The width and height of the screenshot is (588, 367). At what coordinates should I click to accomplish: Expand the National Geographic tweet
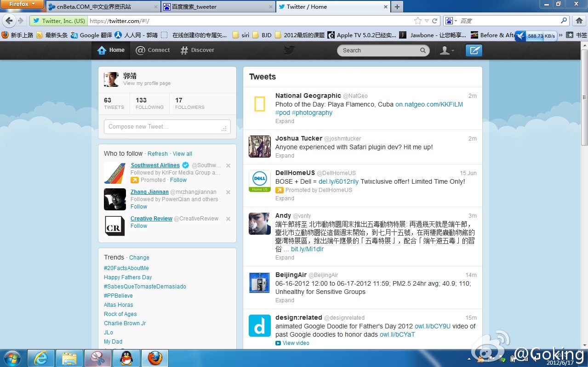click(285, 121)
